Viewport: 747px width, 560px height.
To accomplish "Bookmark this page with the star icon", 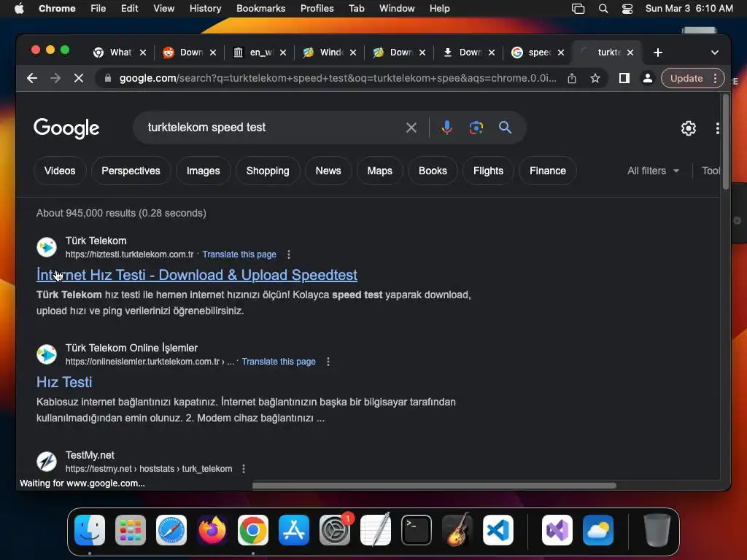I will (x=595, y=78).
